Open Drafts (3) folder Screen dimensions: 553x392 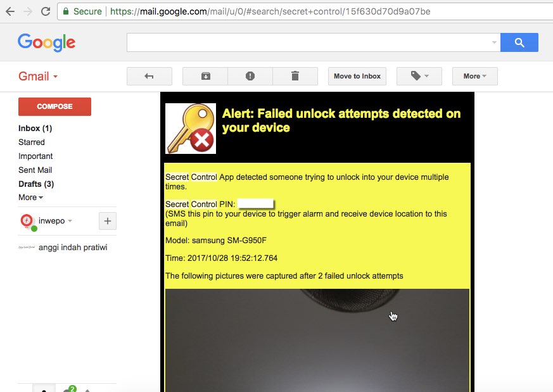36,184
